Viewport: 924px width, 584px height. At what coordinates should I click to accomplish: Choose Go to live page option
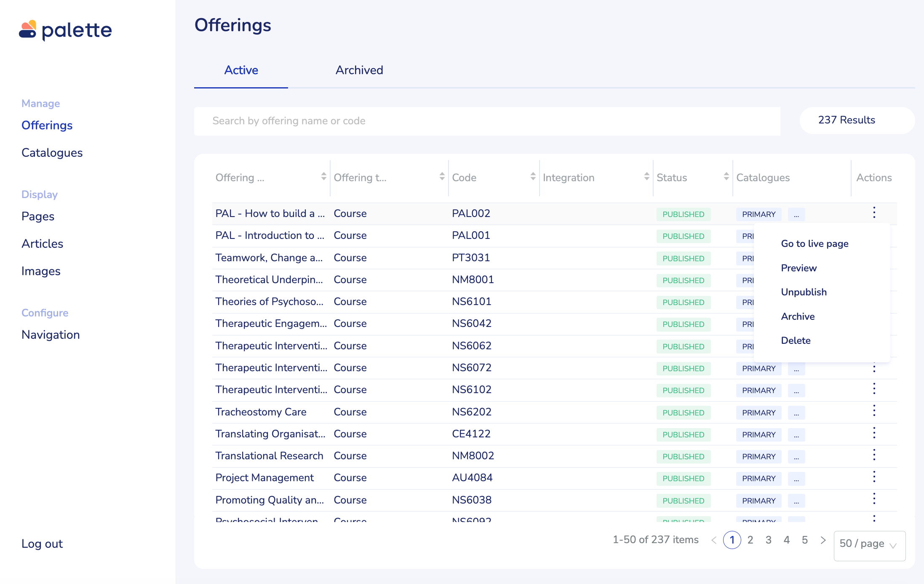tap(815, 244)
